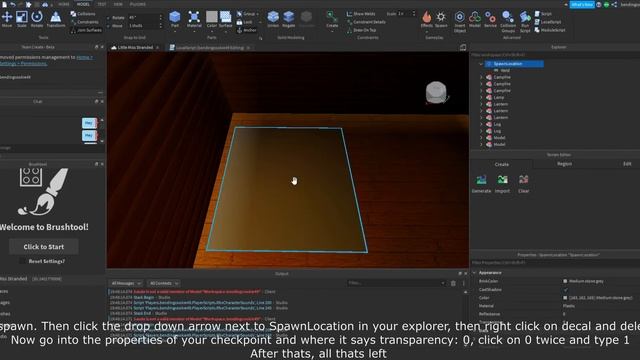Collapse the Appearance properties section
Viewport: 640px width, 360px height.
pos(474,273)
